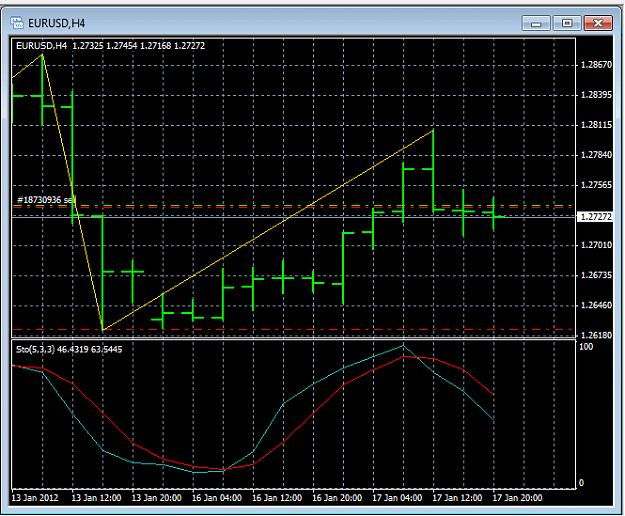This screenshot has height=516, width=625.
Task: Click the 13 Jan 2012 time label
Action: [35, 498]
